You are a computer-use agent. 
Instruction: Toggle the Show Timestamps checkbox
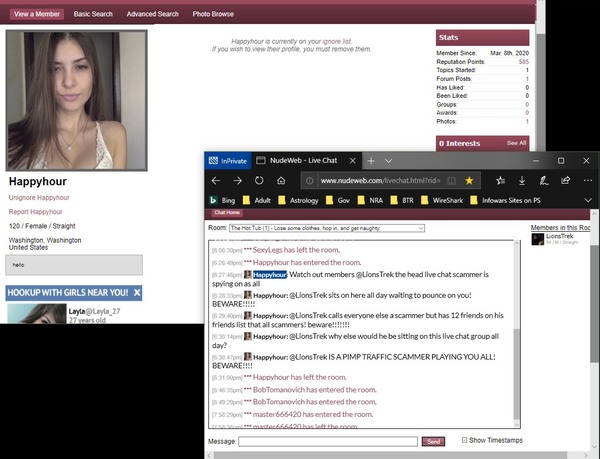click(x=465, y=440)
